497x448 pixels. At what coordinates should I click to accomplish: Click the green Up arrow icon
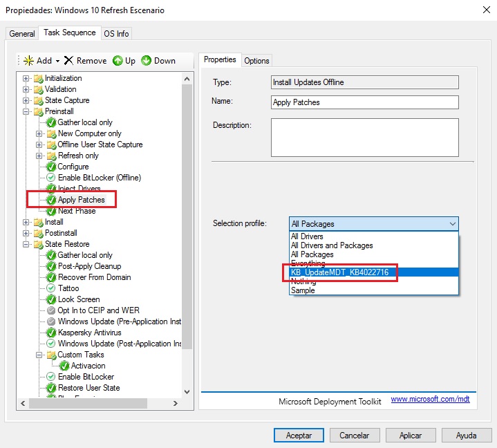pos(118,61)
